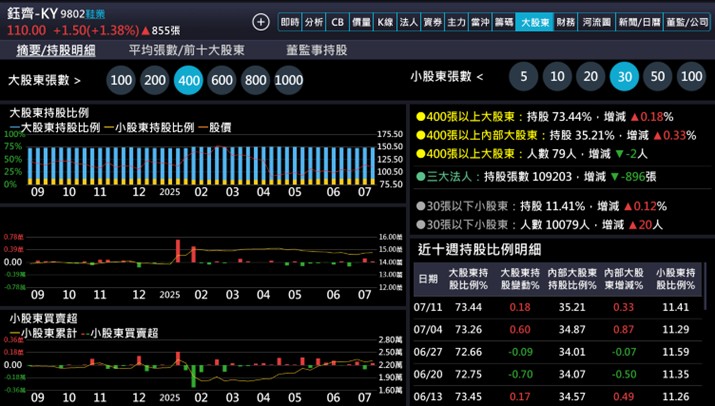Click the 小股東買賣超 legend item

[x=119, y=333]
